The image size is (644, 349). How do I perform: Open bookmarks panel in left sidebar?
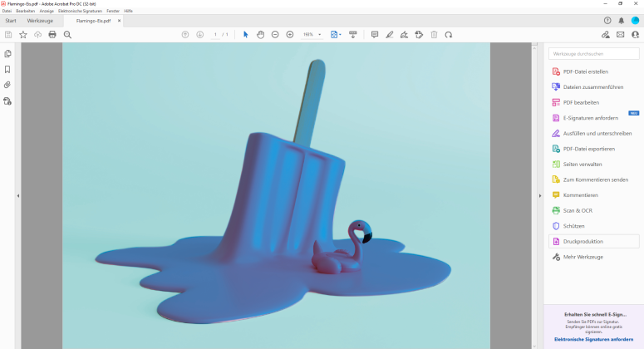tap(7, 70)
